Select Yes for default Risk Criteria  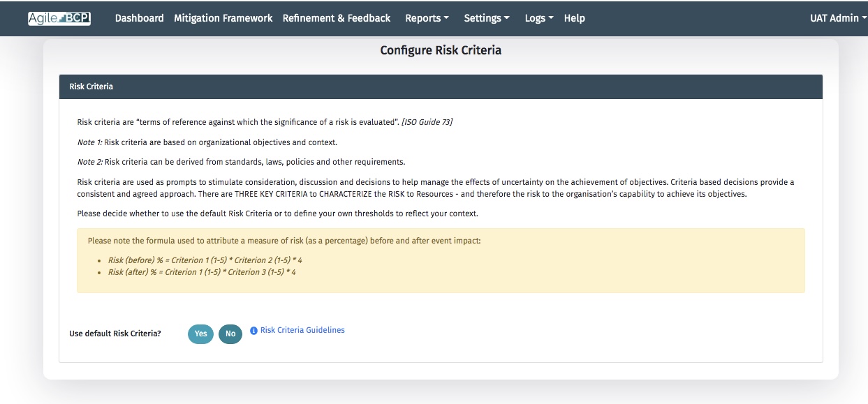(x=200, y=334)
